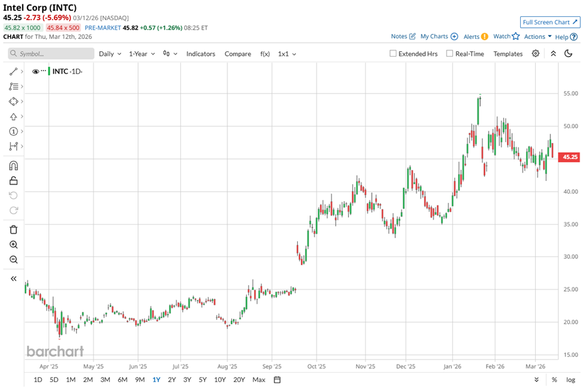Add INTC to Watch list

pyautogui.click(x=506, y=36)
